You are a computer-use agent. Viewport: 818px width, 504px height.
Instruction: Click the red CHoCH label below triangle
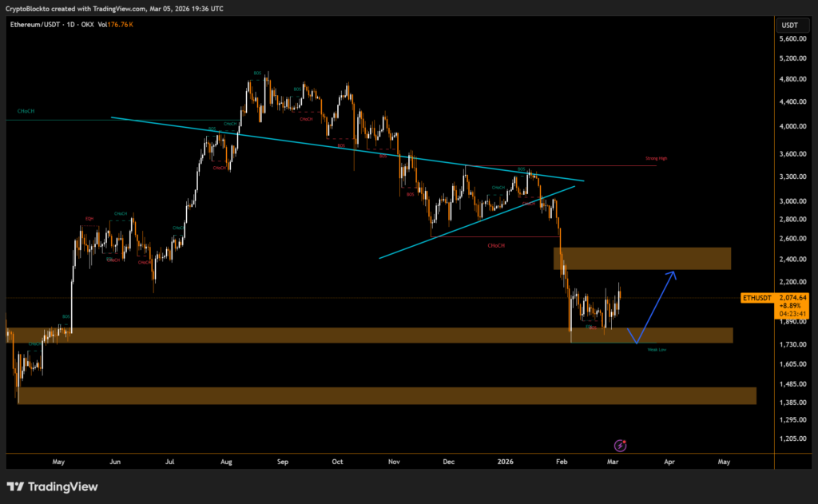497,245
